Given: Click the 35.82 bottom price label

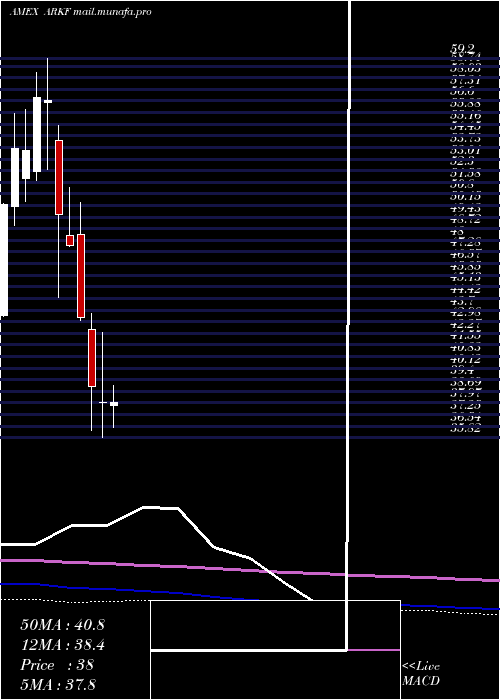Looking at the screenshot, I should point(465,429).
